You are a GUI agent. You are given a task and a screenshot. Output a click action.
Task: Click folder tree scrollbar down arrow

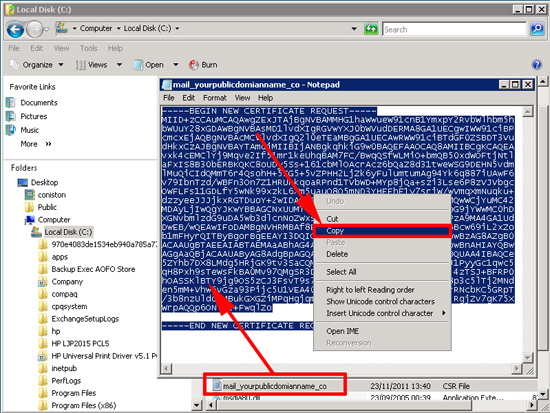click(x=196, y=405)
